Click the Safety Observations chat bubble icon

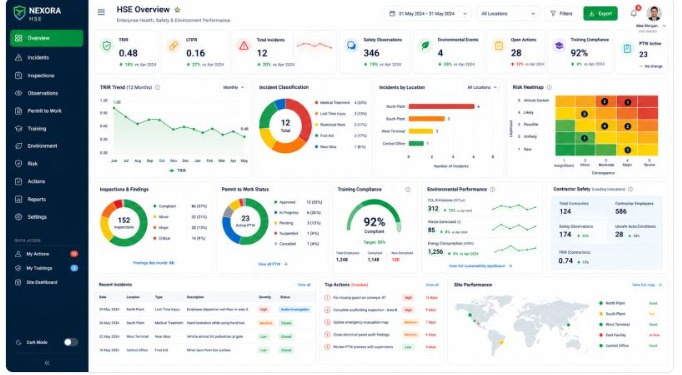click(351, 46)
